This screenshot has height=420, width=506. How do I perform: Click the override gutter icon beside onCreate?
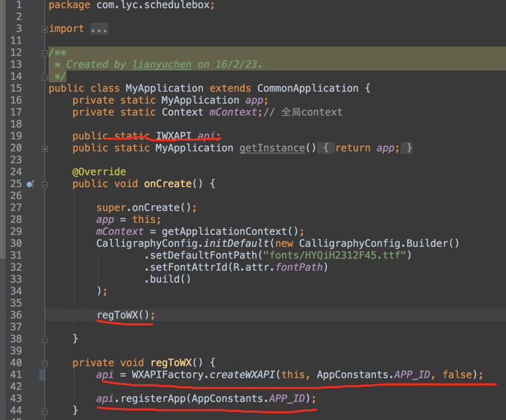(x=31, y=184)
